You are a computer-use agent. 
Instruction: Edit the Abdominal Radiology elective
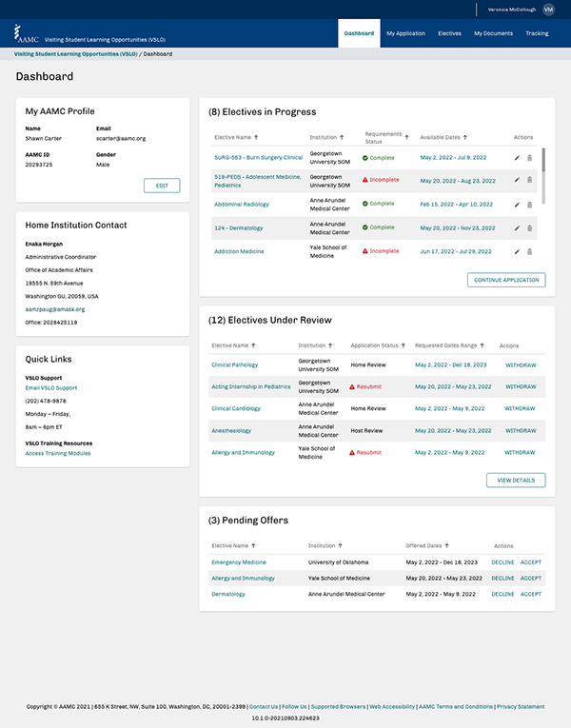(517, 205)
